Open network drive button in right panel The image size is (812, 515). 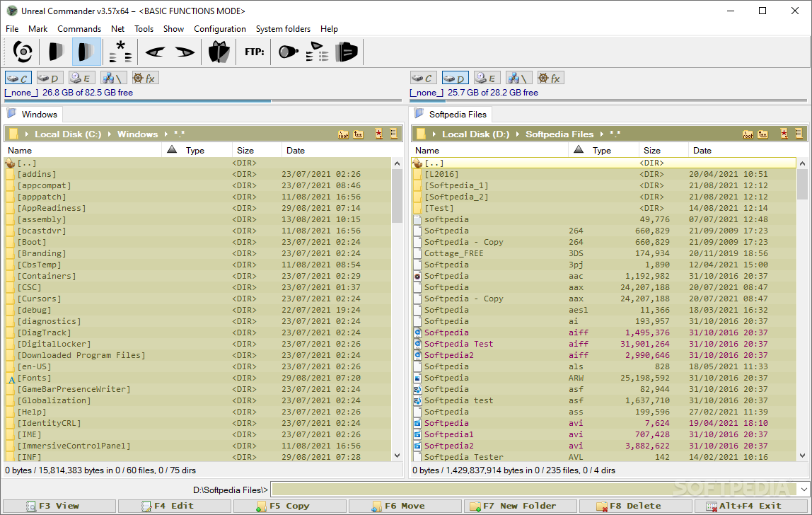tap(519, 79)
